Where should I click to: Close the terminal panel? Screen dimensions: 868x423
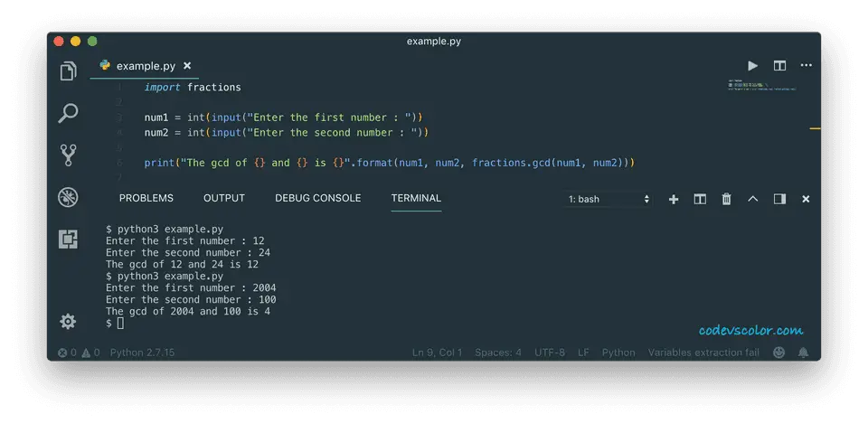(806, 200)
